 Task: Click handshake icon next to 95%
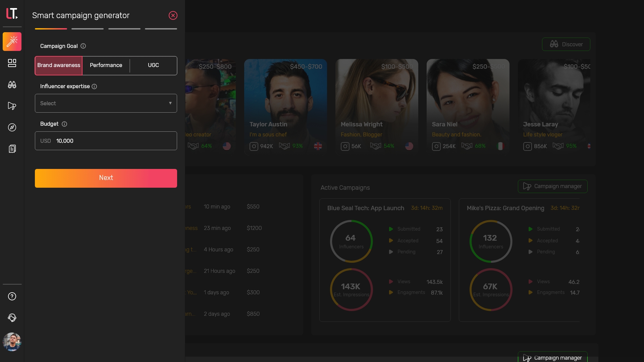click(x=558, y=146)
